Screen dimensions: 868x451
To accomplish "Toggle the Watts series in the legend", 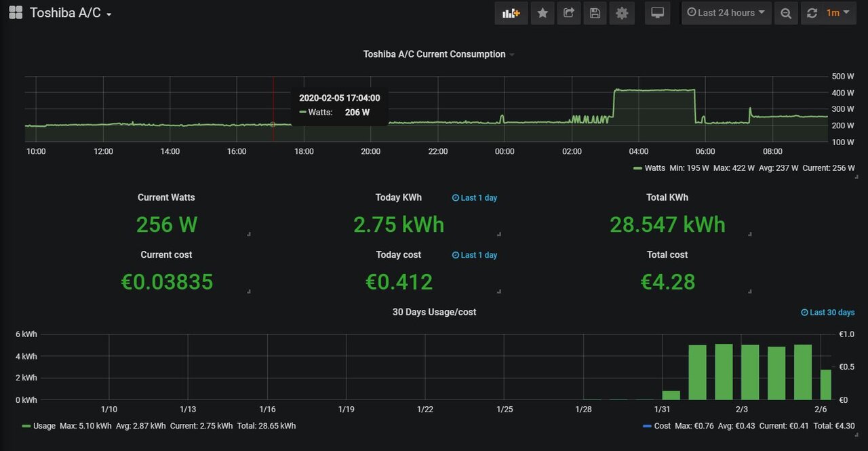I will click(x=656, y=168).
